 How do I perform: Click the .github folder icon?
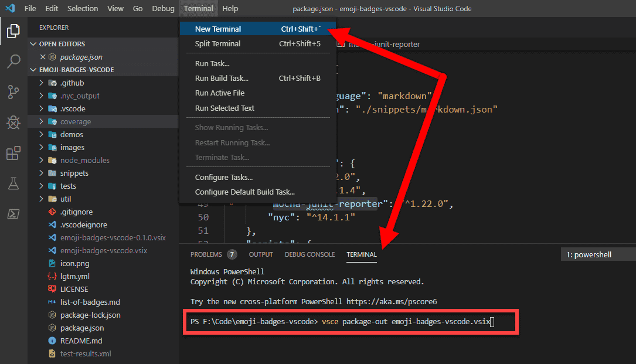tap(52, 83)
